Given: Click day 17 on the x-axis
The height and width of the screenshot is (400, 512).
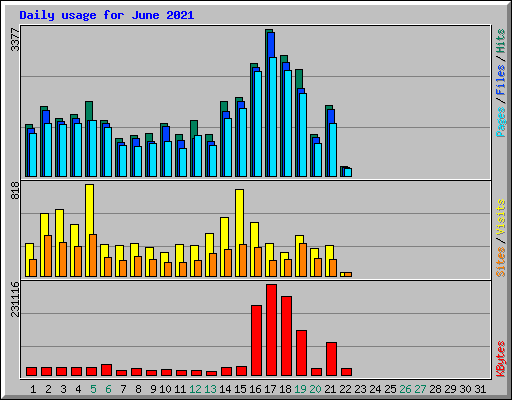Looking at the screenshot, I should 270,389.
